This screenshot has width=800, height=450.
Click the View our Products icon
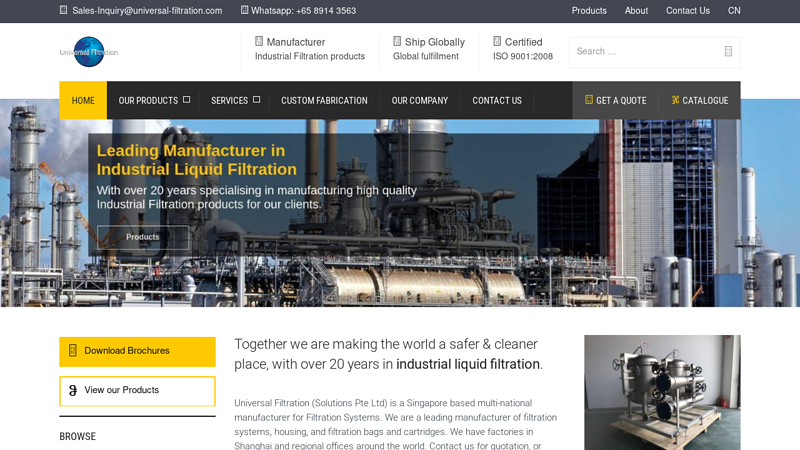pyautogui.click(x=73, y=390)
